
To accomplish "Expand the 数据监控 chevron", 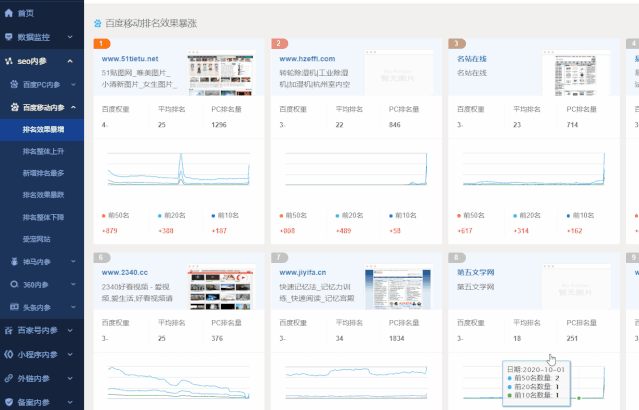I will pos(70,37).
